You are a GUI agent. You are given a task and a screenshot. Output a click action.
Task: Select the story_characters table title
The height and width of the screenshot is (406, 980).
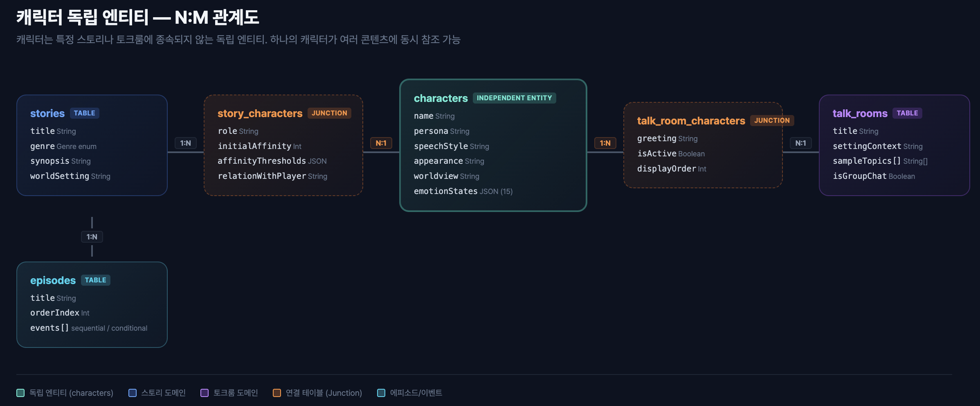(x=260, y=113)
